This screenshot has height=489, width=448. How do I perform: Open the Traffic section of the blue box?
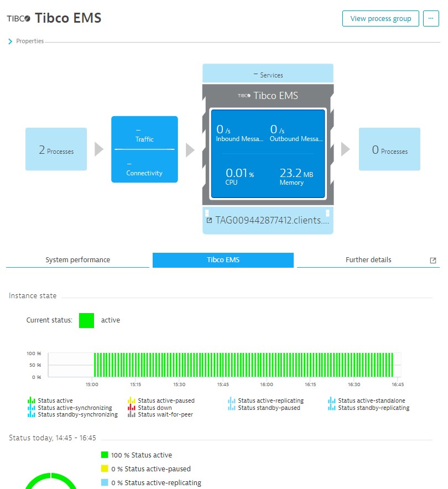point(144,135)
